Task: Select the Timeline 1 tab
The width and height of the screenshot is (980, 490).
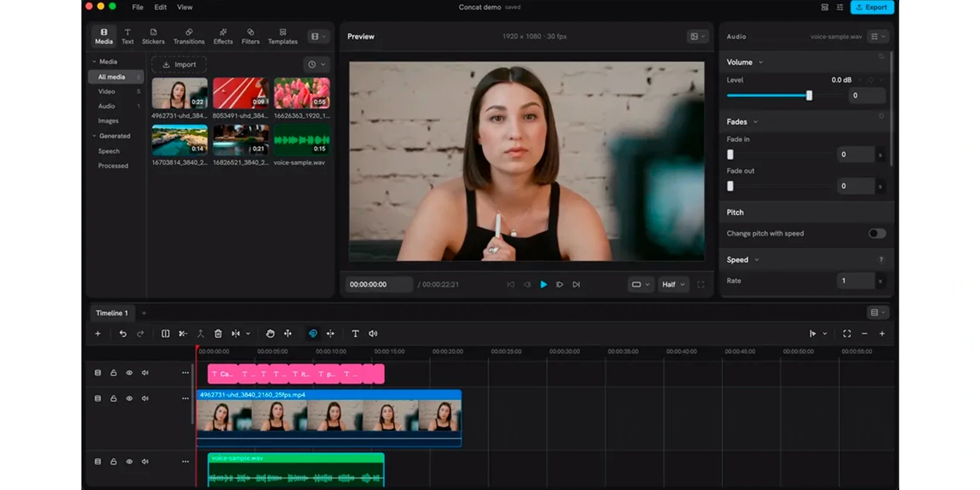Action: pyautogui.click(x=112, y=313)
